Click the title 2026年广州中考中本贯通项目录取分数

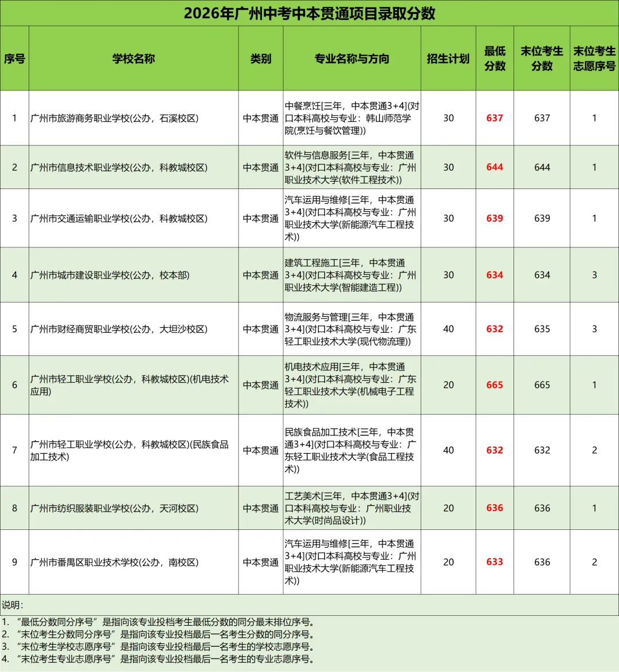point(309,13)
